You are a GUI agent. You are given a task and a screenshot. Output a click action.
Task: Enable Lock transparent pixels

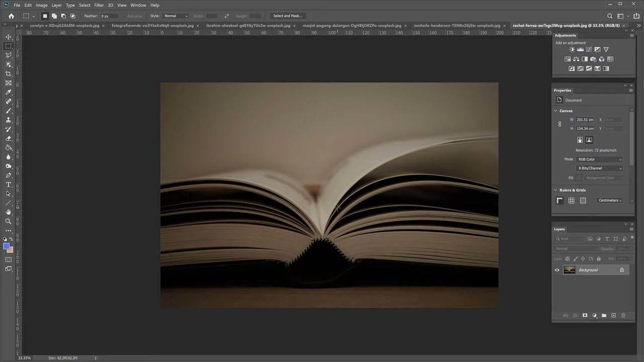[x=568, y=258]
